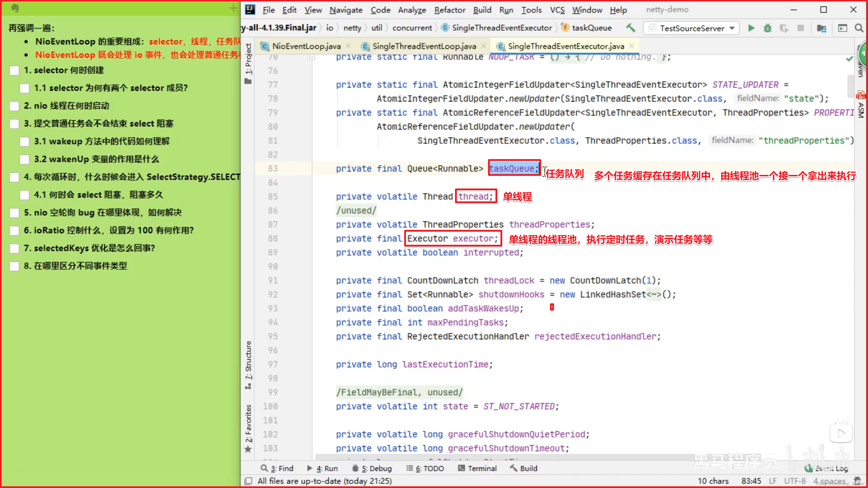
Task: Open the run anything window icon
Action: click(x=842, y=28)
